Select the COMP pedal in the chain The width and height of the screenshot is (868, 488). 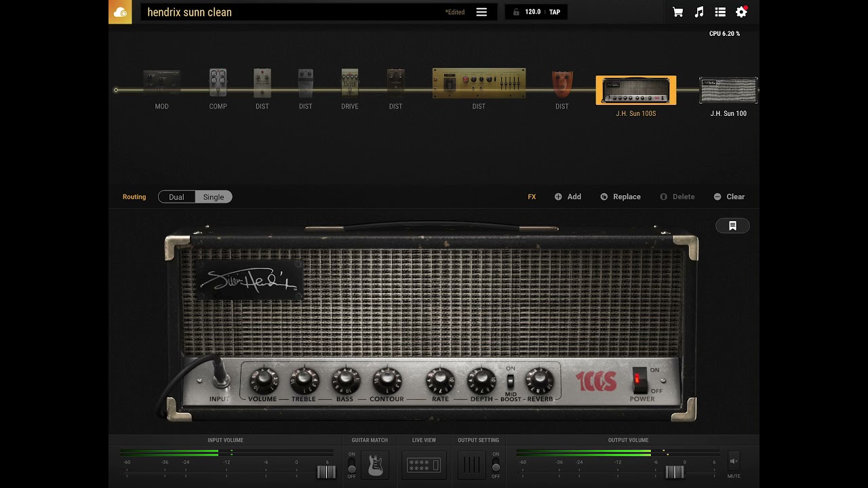[x=218, y=83]
